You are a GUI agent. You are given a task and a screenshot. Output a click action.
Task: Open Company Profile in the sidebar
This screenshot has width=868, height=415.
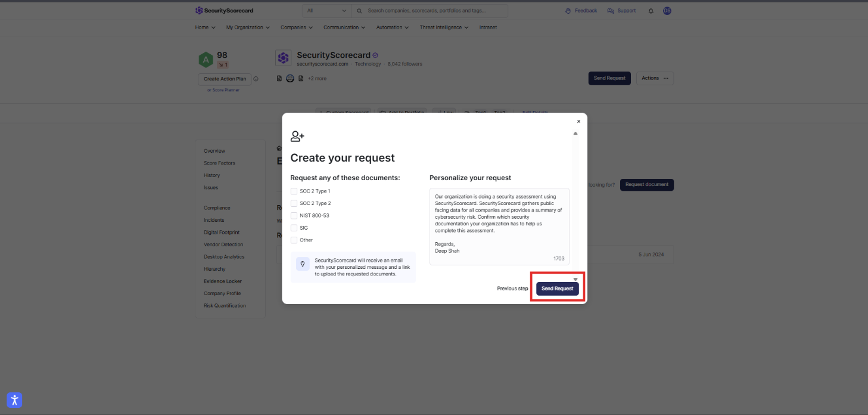[x=222, y=293]
